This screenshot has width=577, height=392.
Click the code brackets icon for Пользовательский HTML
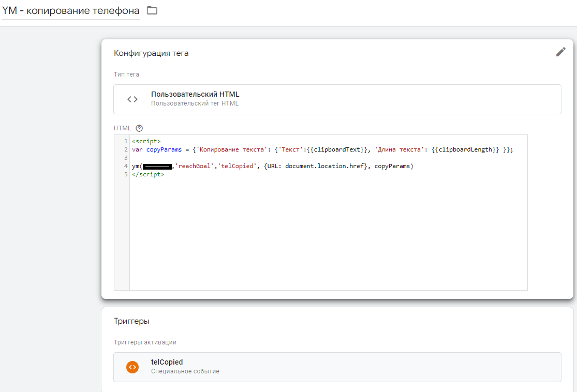132,99
